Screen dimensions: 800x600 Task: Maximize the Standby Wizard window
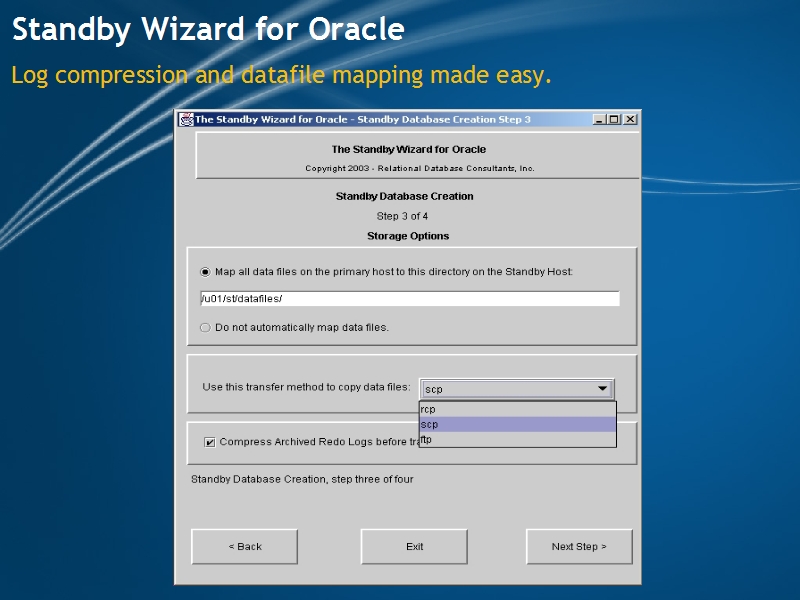(614, 119)
